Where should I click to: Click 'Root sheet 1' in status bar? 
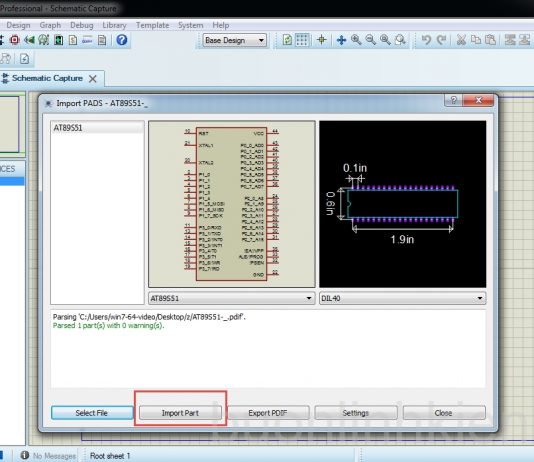click(x=110, y=456)
